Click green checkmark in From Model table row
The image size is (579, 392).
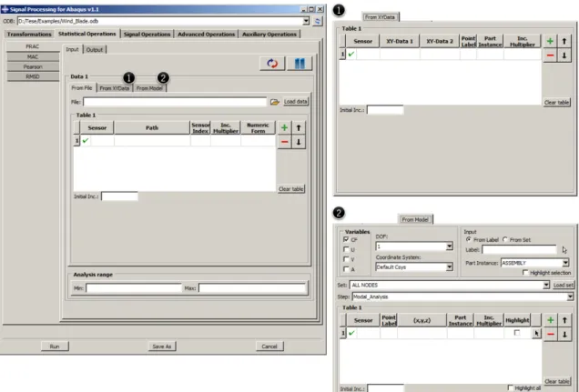[351, 333]
